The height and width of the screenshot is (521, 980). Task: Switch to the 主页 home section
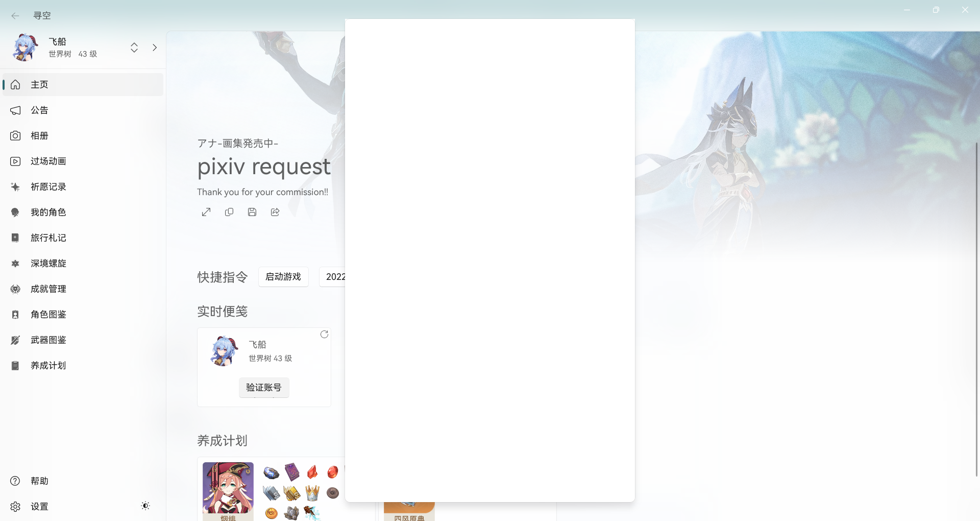(x=40, y=84)
